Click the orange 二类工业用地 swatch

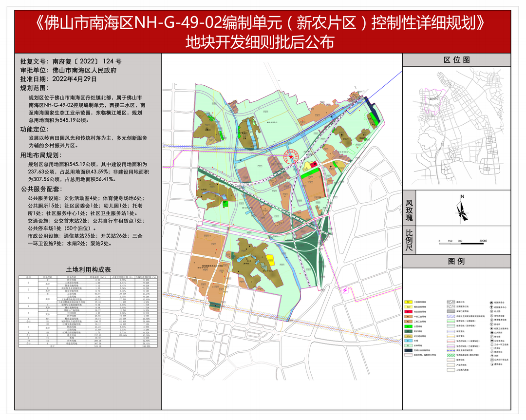tap(409, 321)
